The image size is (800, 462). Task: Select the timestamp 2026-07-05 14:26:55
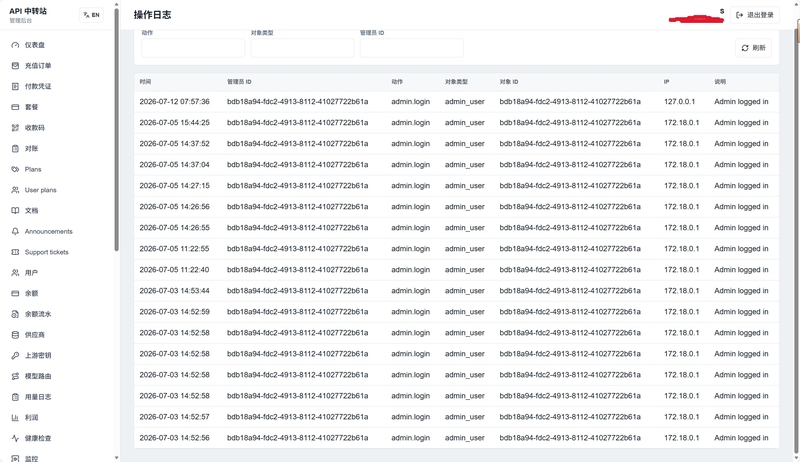coord(174,228)
